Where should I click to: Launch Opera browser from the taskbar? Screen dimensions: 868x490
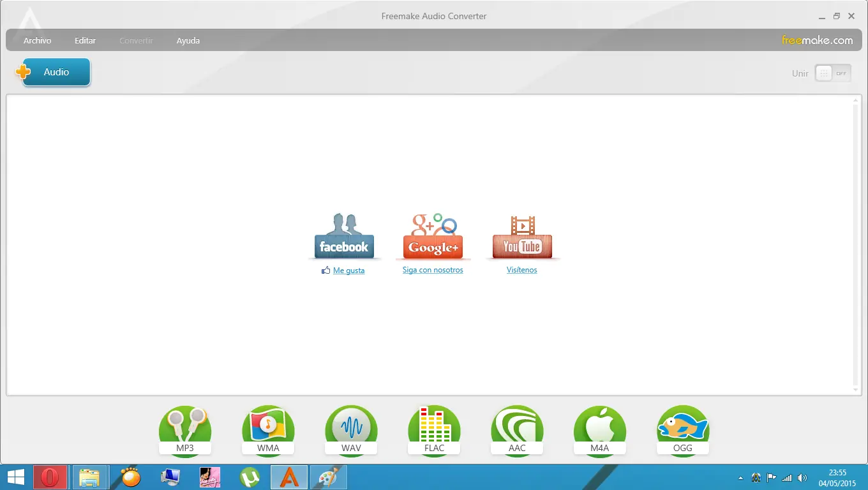pos(50,477)
